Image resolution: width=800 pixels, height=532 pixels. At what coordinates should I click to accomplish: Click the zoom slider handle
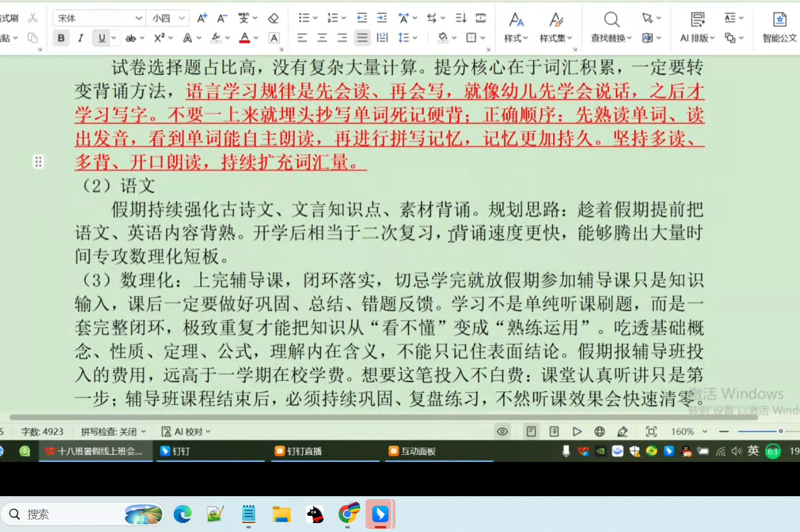(780, 431)
